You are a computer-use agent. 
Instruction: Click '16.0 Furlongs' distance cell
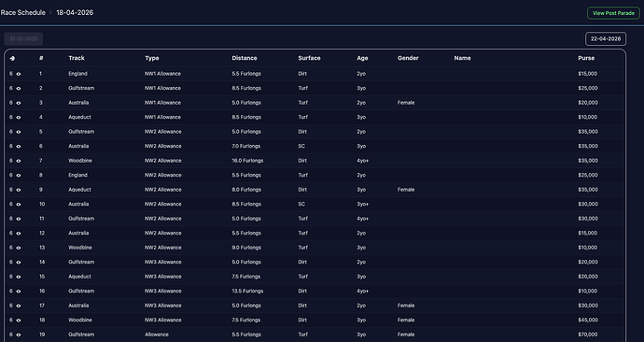[247, 161]
